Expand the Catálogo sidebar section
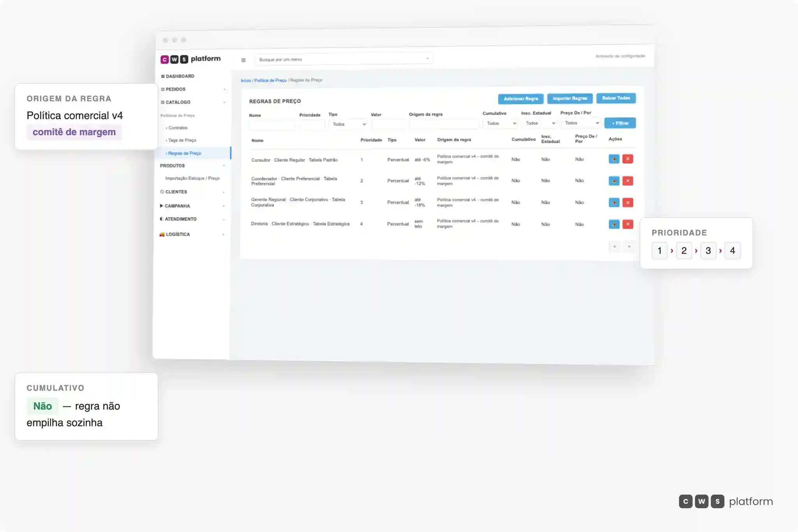The height and width of the screenshot is (532, 798). coord(193,102)
